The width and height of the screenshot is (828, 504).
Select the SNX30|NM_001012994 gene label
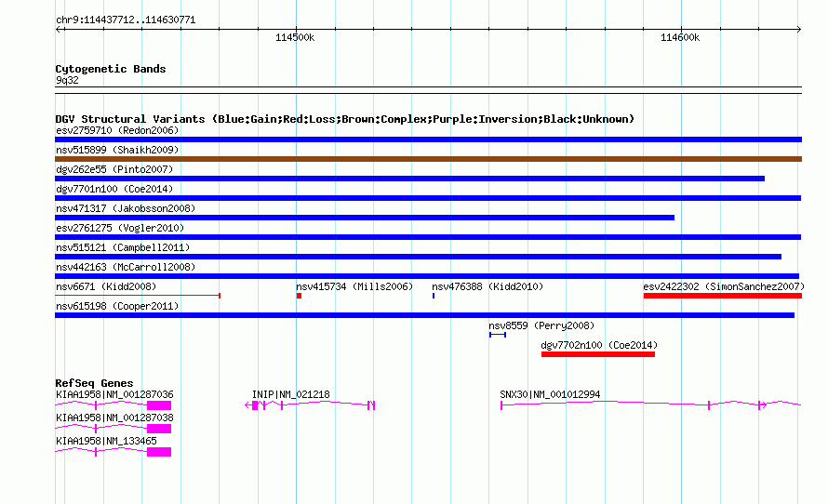pyautogui.click(x=550, y=395)
